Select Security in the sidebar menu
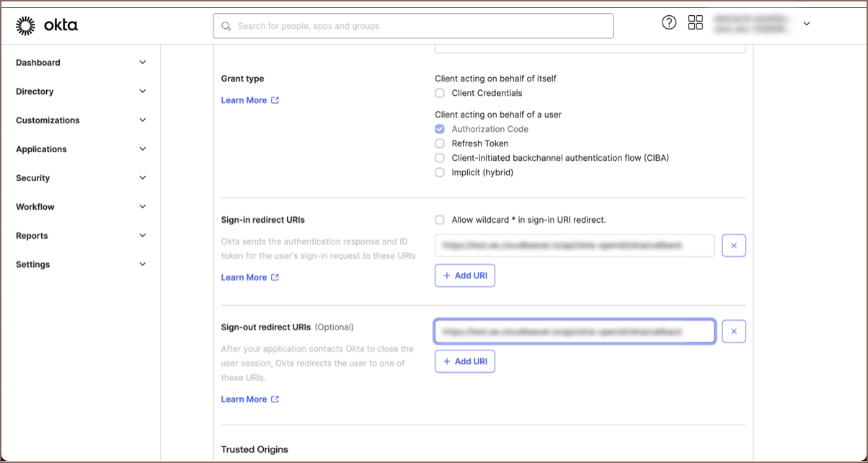Viewport: 868px width, 463px height. coord(33,178)
